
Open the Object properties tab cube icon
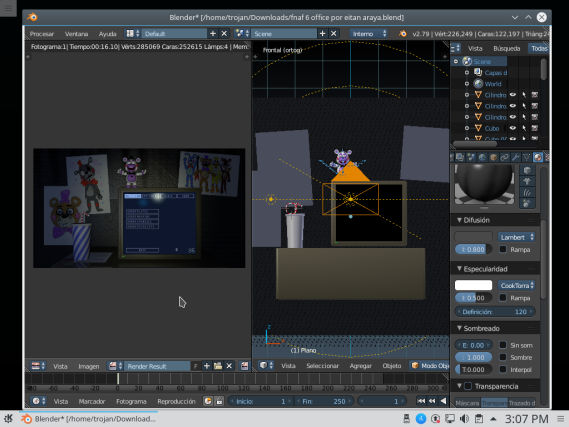[494, 157]
